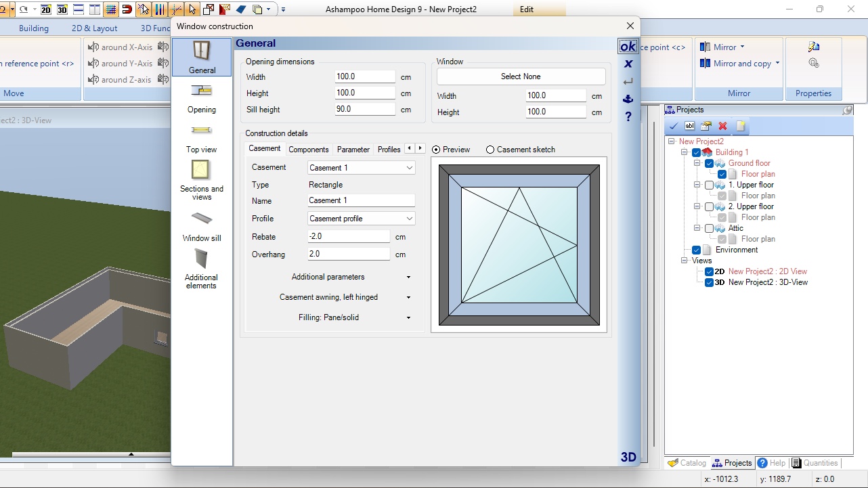The image size is (868, 488).
Task: Open the Casement profile dropdown
Action: pos(362,219)
